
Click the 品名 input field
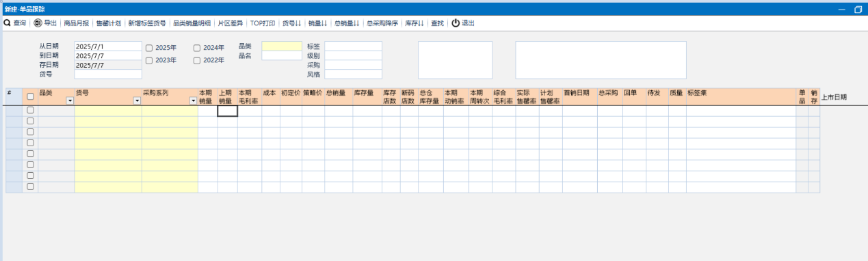coord(282,56)
